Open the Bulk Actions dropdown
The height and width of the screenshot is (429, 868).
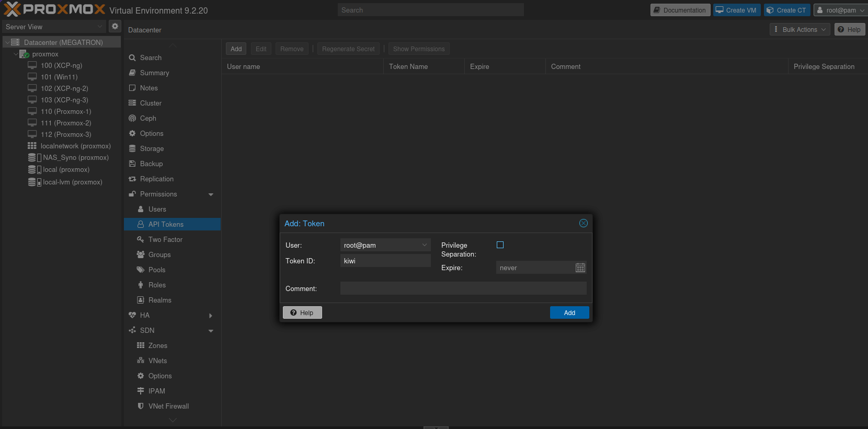pos(800,30)
